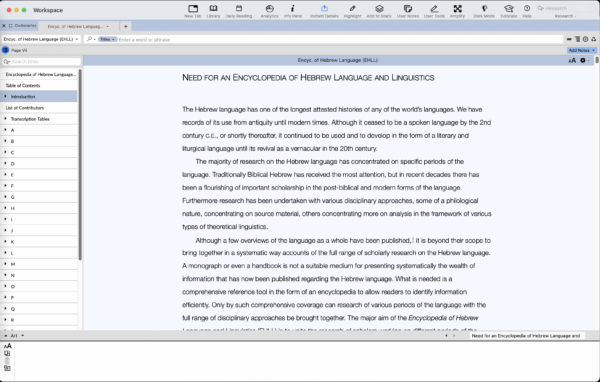Open the Library toolbar icon
600x382 pixels.
click(213, 11)
